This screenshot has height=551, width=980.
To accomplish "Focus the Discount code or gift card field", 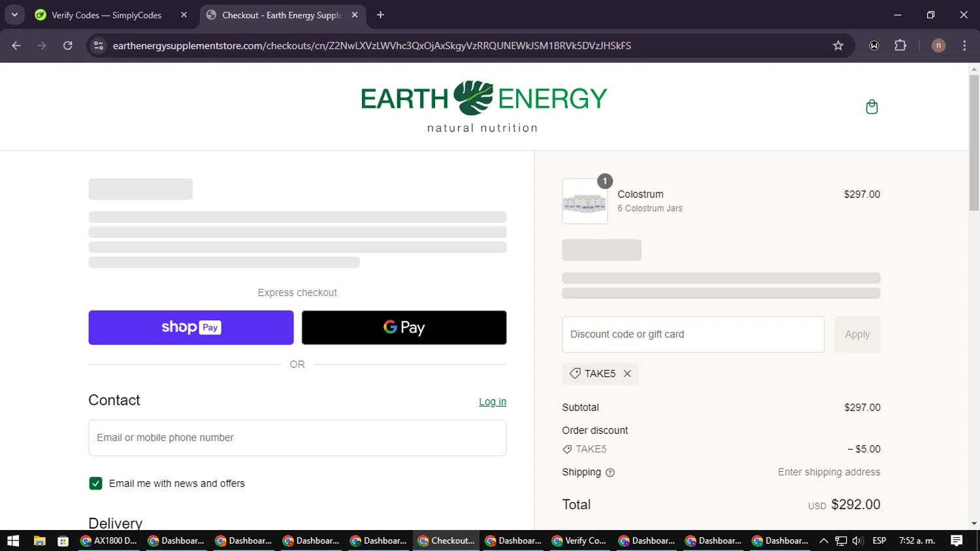I will coord(693,335).
